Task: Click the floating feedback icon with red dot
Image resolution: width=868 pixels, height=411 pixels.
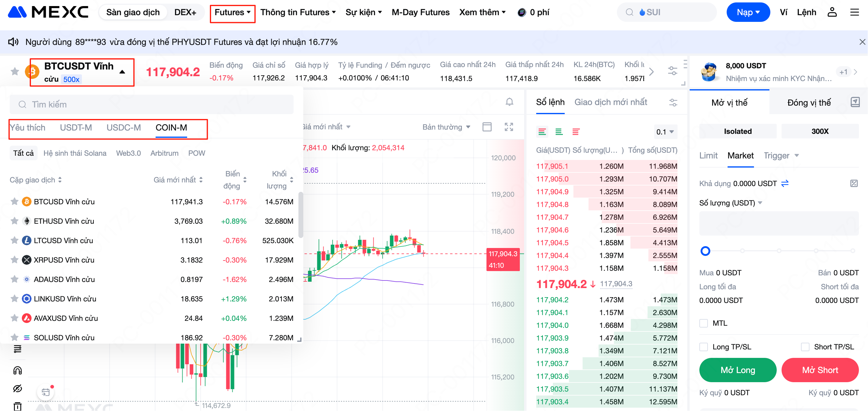Action: 45,392
